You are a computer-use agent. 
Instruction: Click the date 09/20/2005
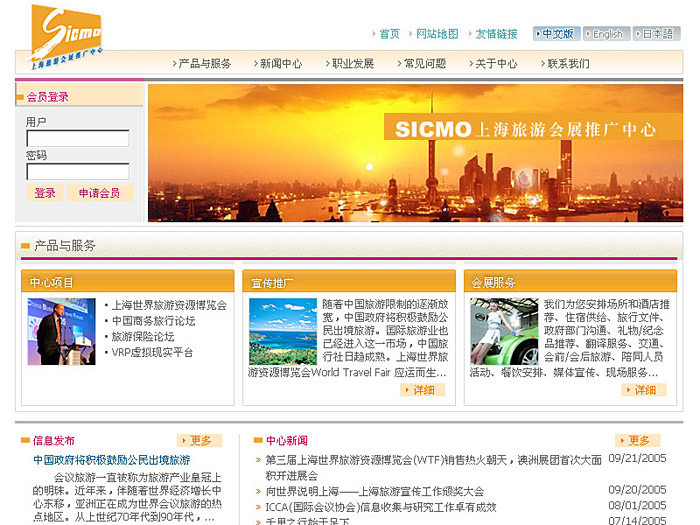(637, 490)
